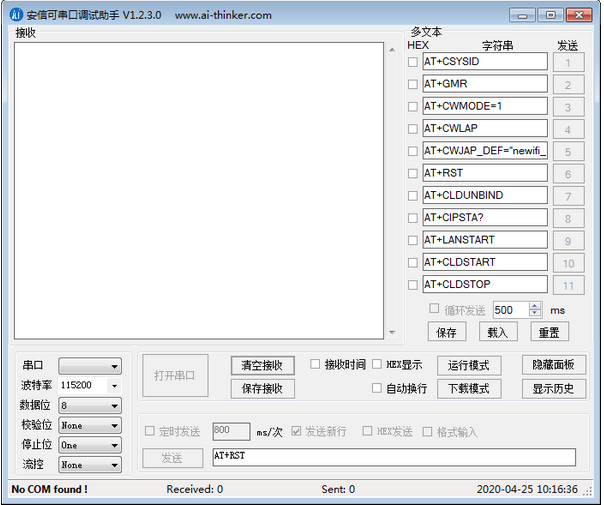This screenshot has width=604, height=505.
Task: Click 重置 reset button
Action: [549, 332]
